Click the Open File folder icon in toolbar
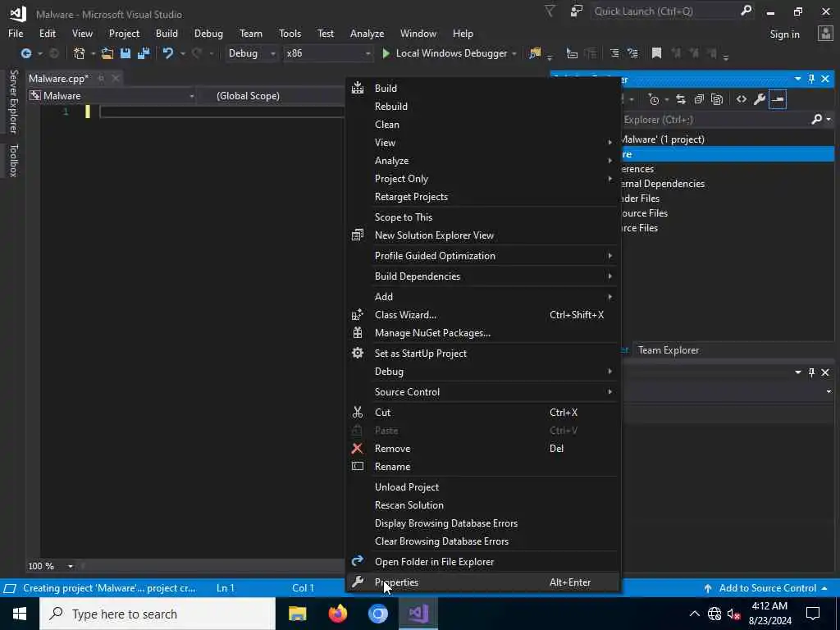The image size is (840, 630). [107, 53]
